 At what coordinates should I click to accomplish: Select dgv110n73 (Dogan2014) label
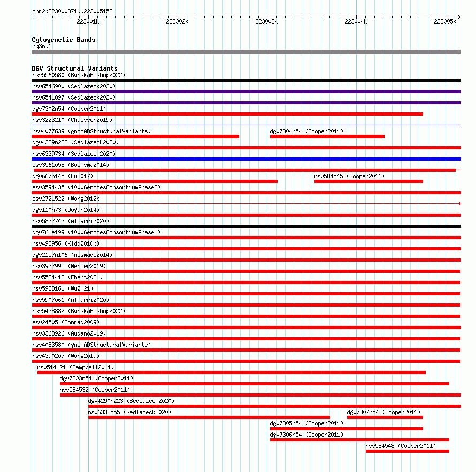tap(66, 210)
